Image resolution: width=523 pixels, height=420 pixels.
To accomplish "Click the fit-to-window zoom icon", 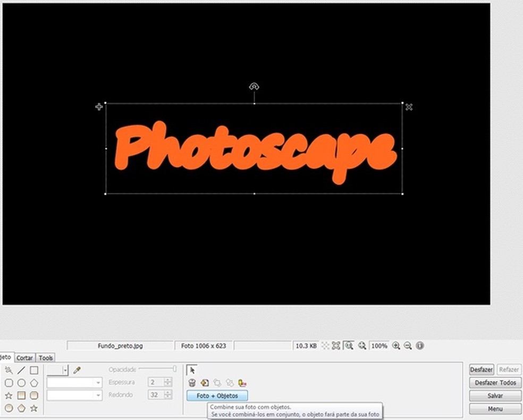I will pos(336,346).
